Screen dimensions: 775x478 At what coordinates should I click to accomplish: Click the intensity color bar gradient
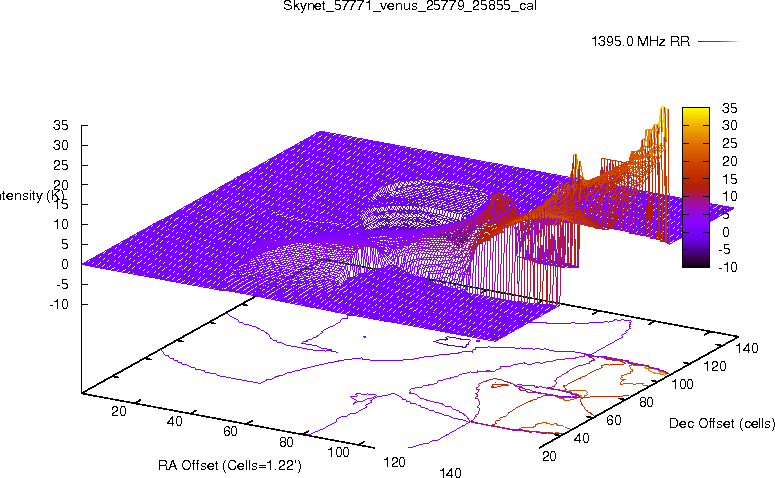tap(696, 187)
